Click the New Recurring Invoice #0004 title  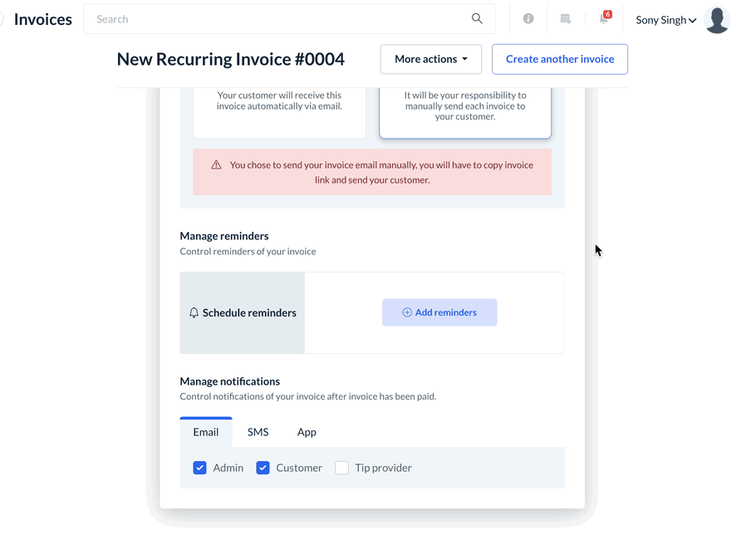coord(231,59)
